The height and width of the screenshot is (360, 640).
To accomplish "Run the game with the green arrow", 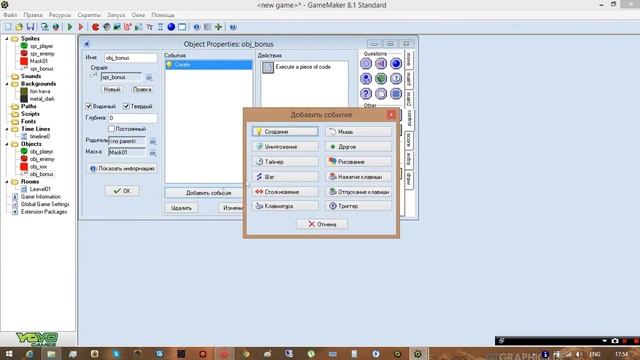I will click(70, 27).
